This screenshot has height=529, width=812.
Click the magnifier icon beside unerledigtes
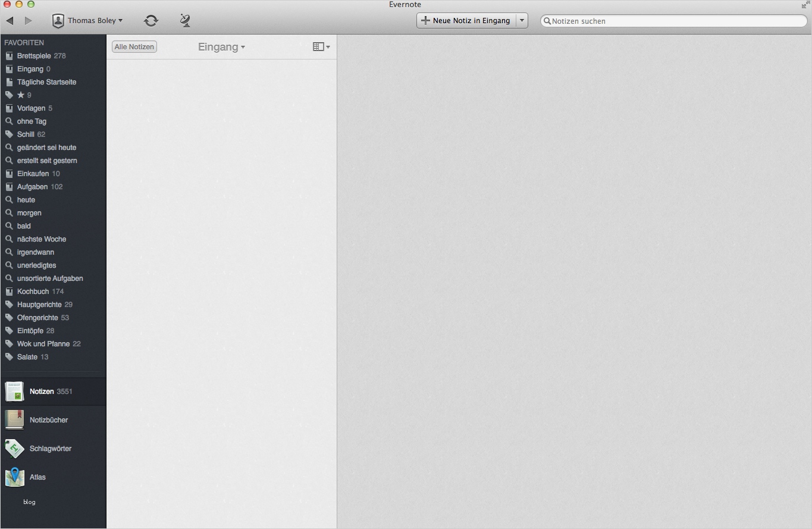[9, 265]
